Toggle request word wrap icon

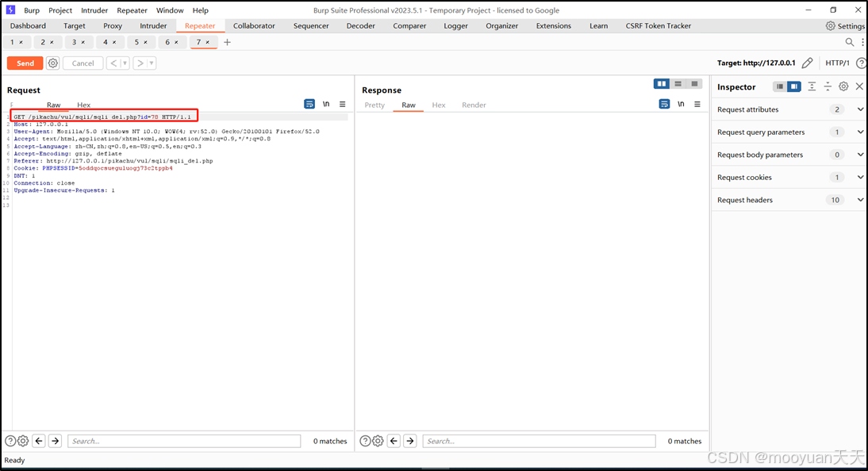pos(309,104)
